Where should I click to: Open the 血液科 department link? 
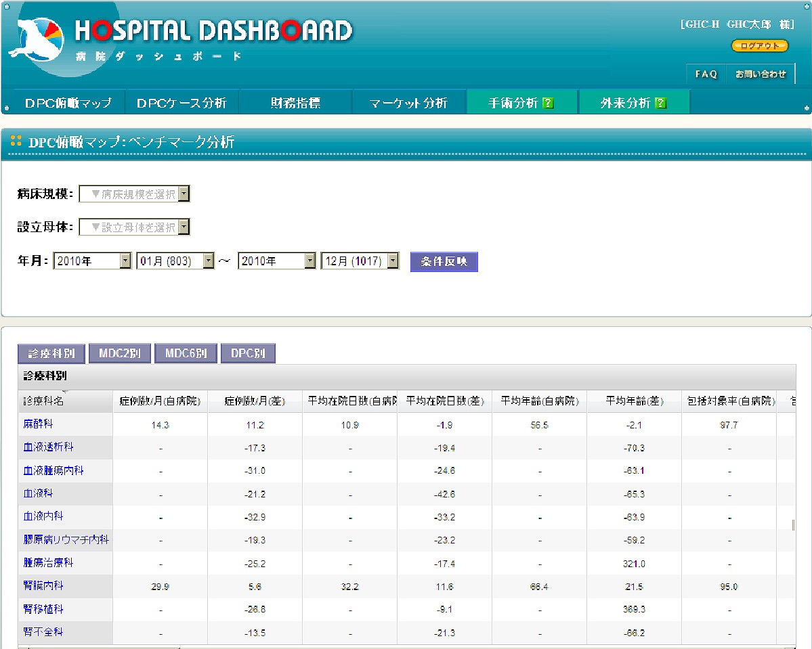click(x=39, y=493)
